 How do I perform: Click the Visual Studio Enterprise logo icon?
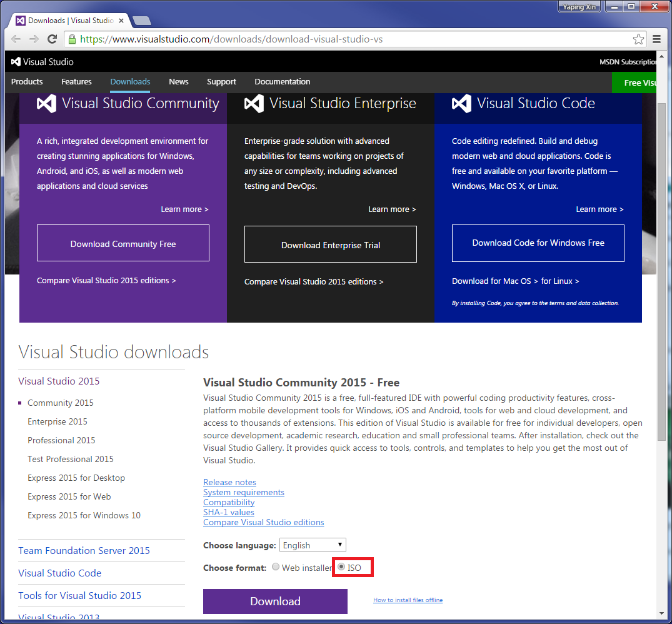click(254, 103)
